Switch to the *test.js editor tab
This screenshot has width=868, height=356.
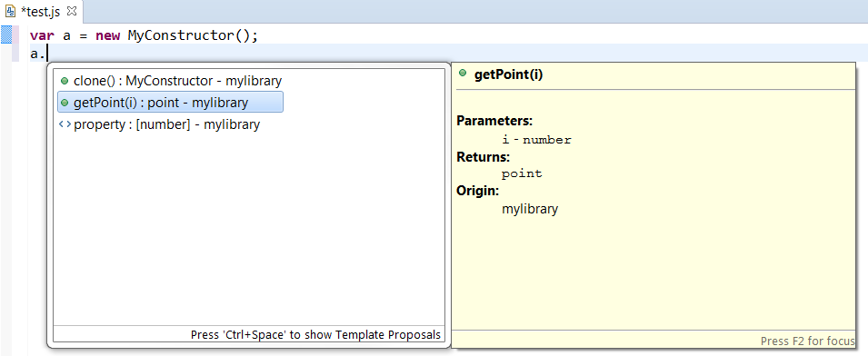coord(42,12)
